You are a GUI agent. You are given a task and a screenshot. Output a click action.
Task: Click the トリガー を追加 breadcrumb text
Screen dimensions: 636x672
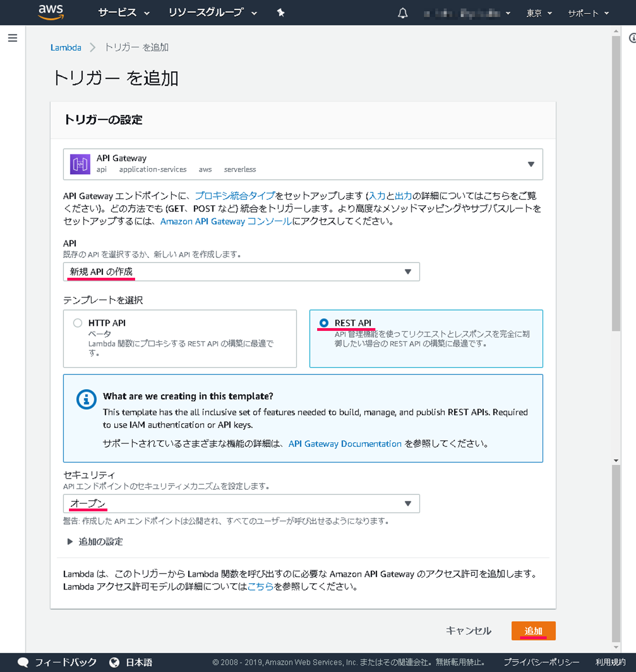point(137,48)
